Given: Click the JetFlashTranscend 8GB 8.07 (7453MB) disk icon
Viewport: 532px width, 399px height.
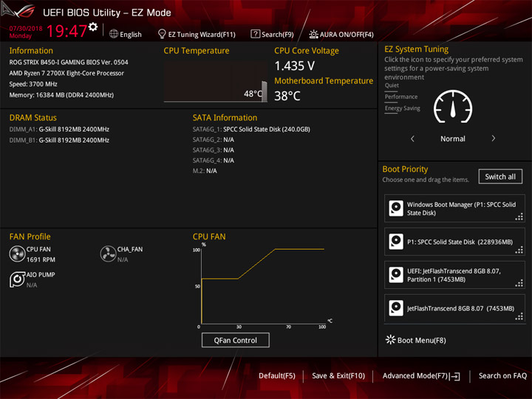Looking at the screenshot, I should pos(396,308).
